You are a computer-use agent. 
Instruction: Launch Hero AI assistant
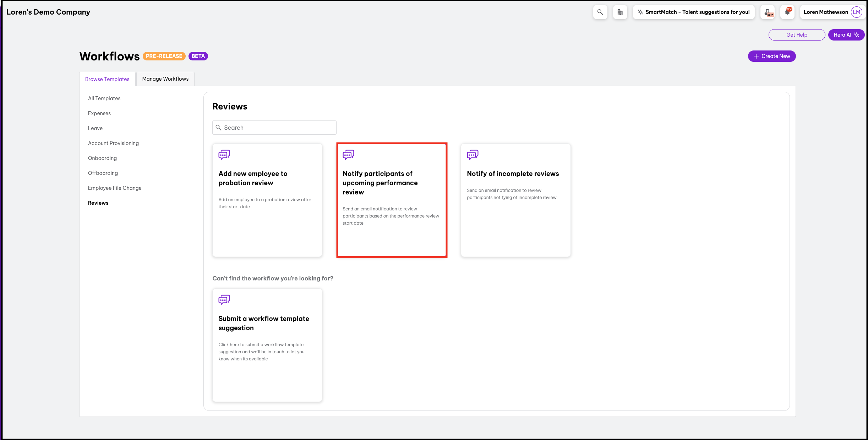[x=846, y=35]
